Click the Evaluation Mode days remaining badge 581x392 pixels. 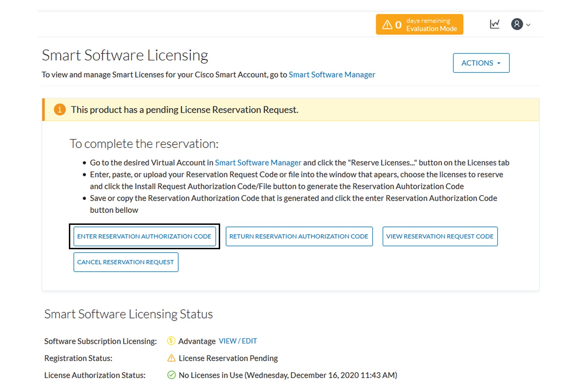click(419, 24)
